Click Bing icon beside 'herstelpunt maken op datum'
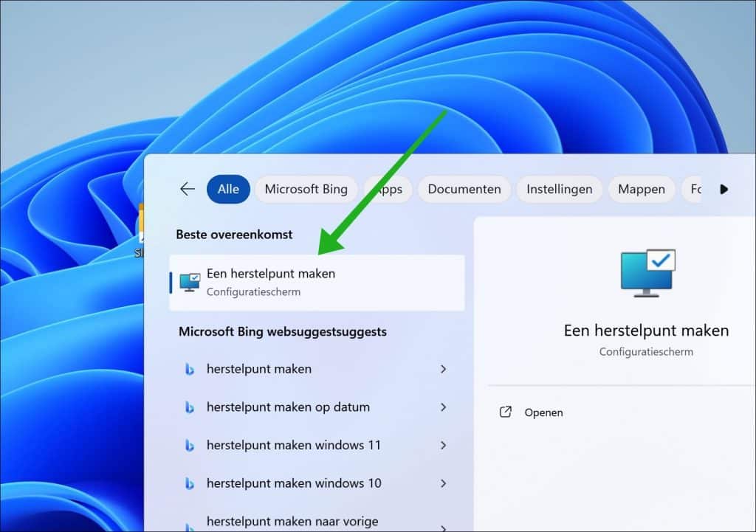Image resolution: width=756 pixels, height=532 pixels. click(190, 408)
